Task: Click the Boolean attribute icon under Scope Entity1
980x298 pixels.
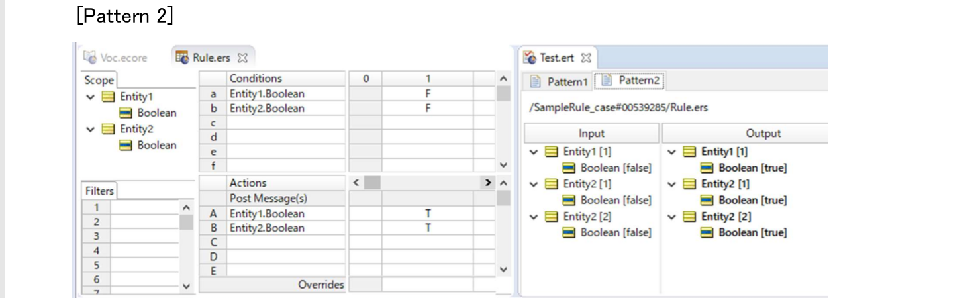Action: [126, 113]
